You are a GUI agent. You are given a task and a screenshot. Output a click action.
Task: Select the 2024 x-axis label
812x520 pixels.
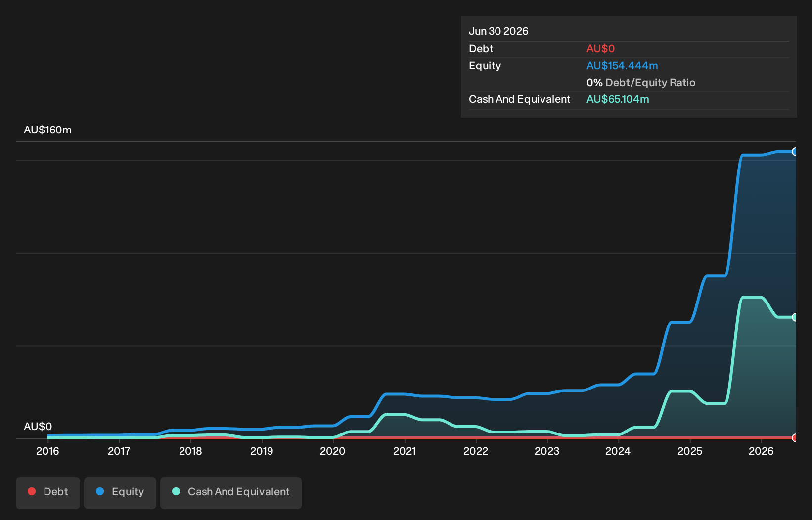tap(618, 451)
